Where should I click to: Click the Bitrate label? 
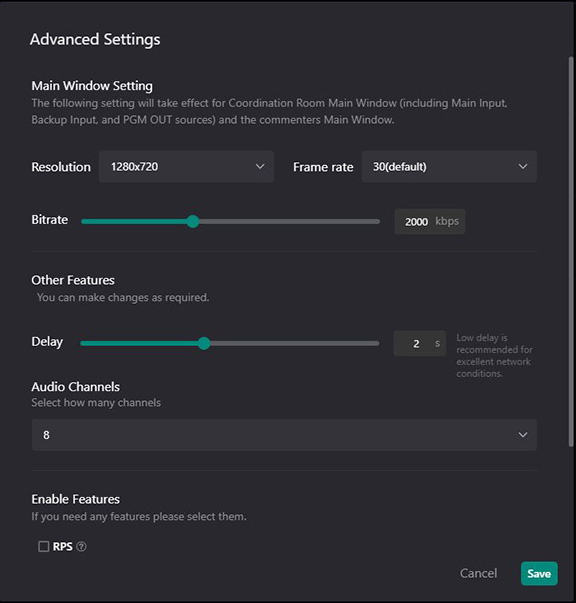tap(50, 220)
